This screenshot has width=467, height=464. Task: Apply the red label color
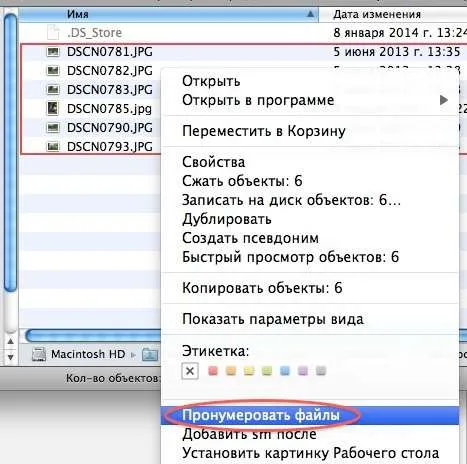point(213,371)
